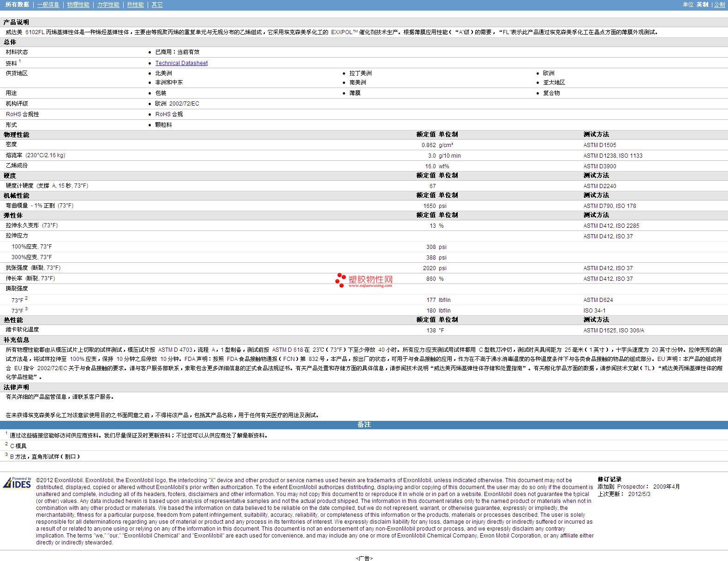Click the ethylene content value 16.0
Viewport: 728px width, 561px height.
coord(430,166)
